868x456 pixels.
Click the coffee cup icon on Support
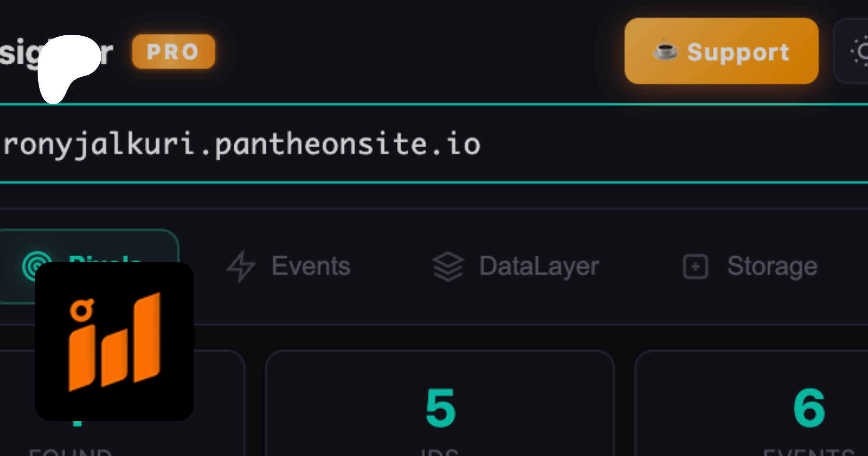(x=665, y=50)
